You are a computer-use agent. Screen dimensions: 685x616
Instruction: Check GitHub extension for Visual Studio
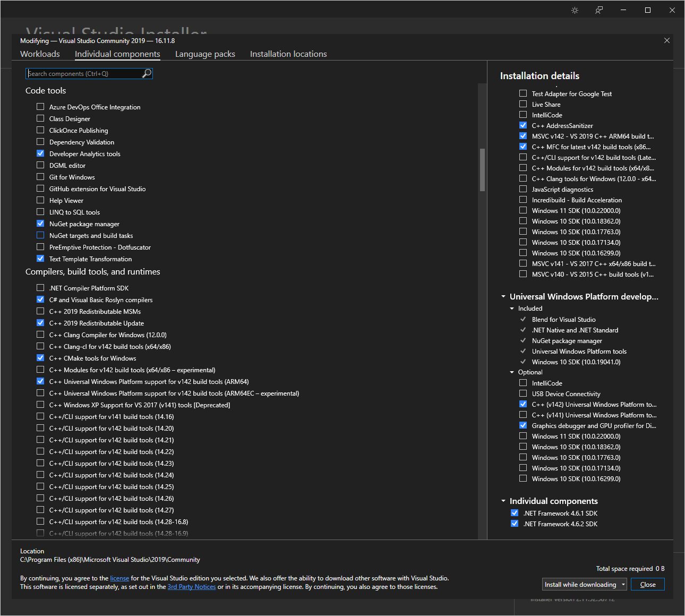coord(40,189)
